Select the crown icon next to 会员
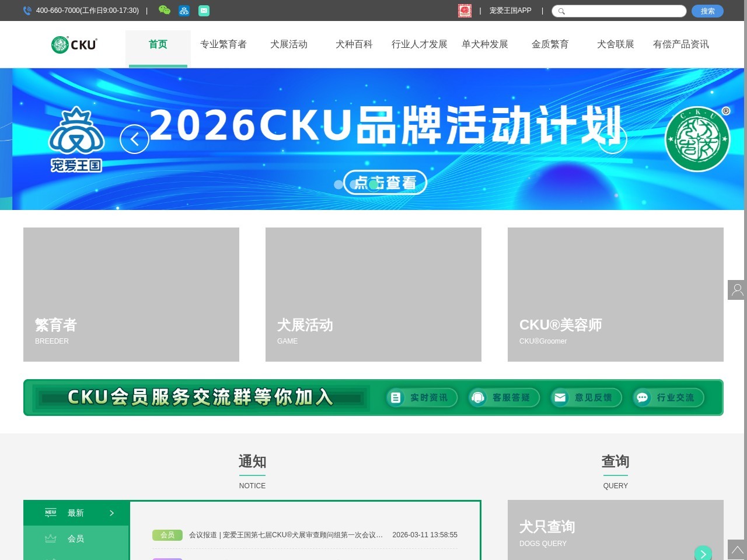747x560 pixels. coord(51,538)
